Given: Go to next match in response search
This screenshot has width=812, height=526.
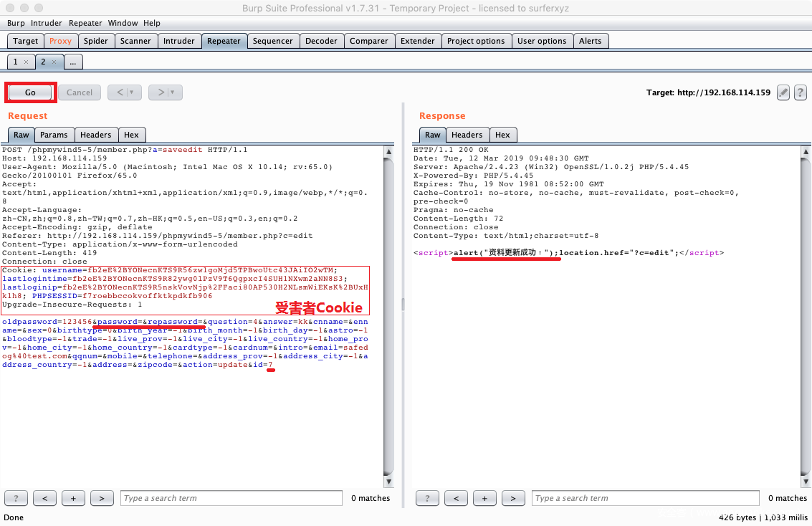Looking at the screenshot, I should coord(513,498).
